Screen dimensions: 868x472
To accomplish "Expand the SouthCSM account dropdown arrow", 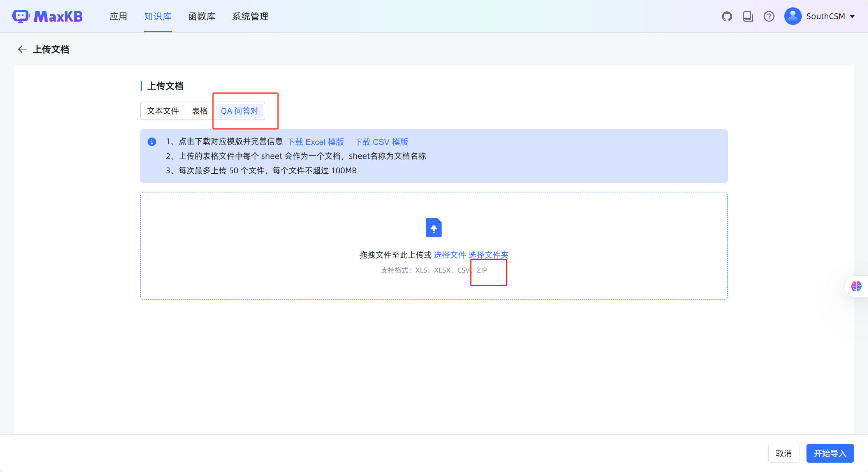I will point(852,17).
